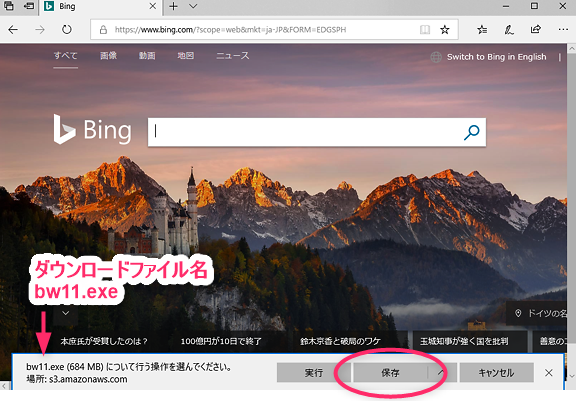
Task: Focus the Bing search text box
Action: [x=305, y=132]
